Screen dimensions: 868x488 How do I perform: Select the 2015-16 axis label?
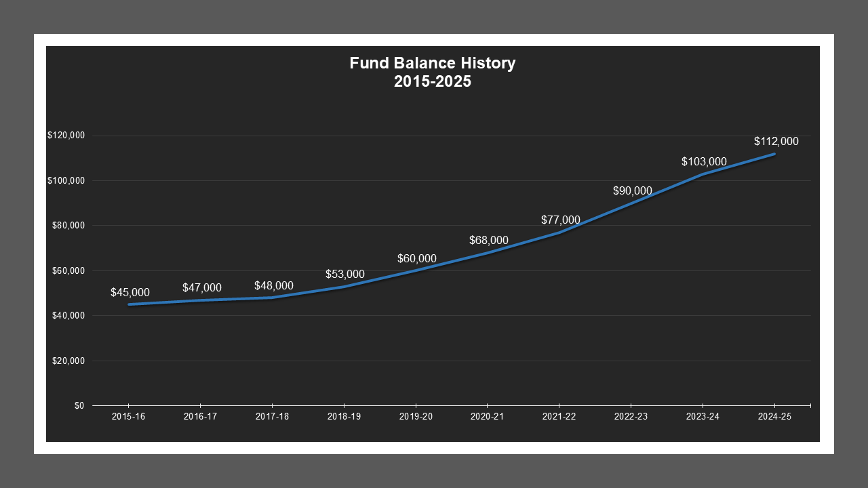tap(127, 417)
